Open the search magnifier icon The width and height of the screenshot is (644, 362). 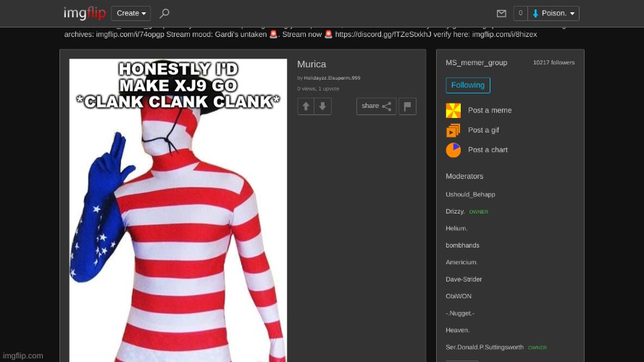(x=164, y=13)
